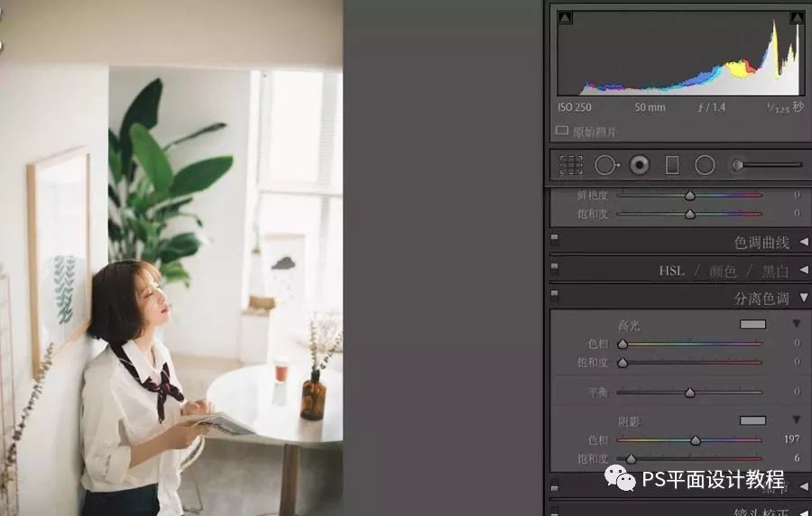Click the 高光 section label

pos(629,326)
